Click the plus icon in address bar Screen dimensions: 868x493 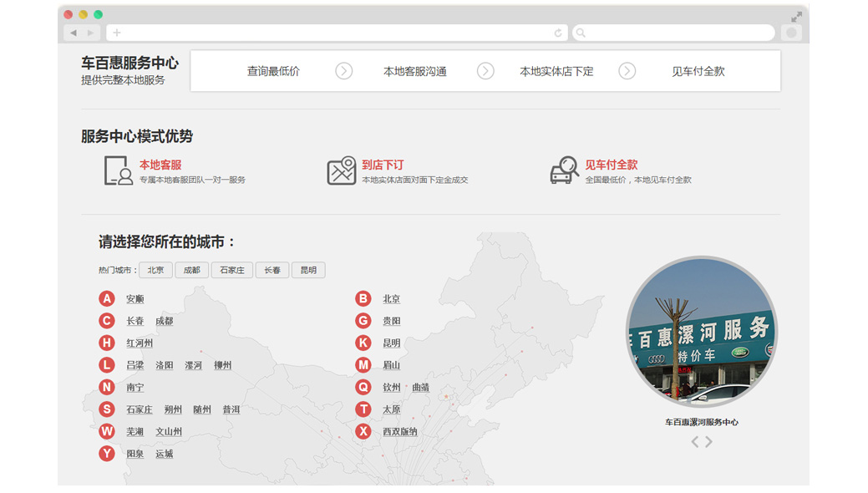[117, 33]
